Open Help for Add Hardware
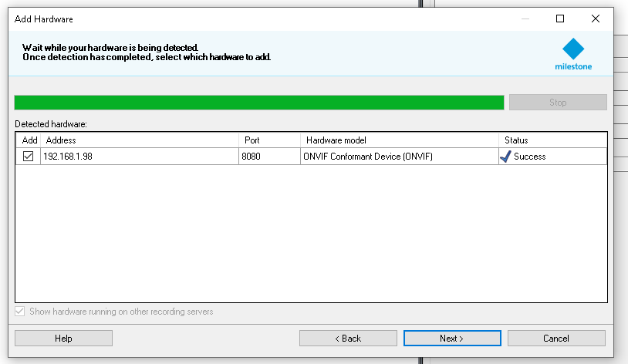The height and width of the screenshot is (364, 628). coord(63,339)
